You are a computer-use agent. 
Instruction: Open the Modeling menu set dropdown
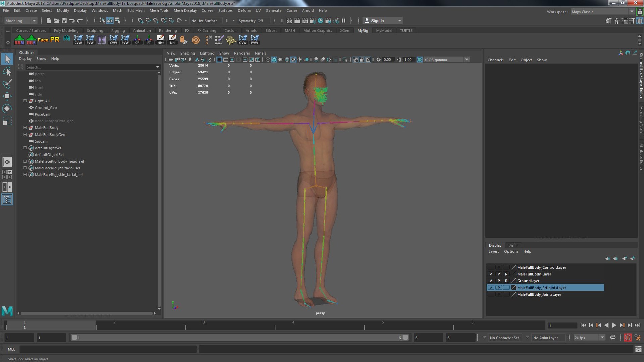tap(20, 21)
